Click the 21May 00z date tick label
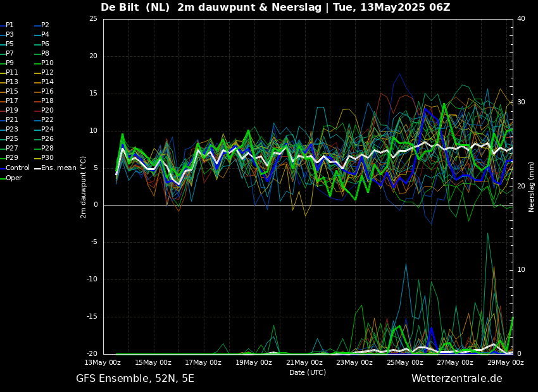Image resolution: width=538 pixels, height=392 pixels. click(304, 363)
